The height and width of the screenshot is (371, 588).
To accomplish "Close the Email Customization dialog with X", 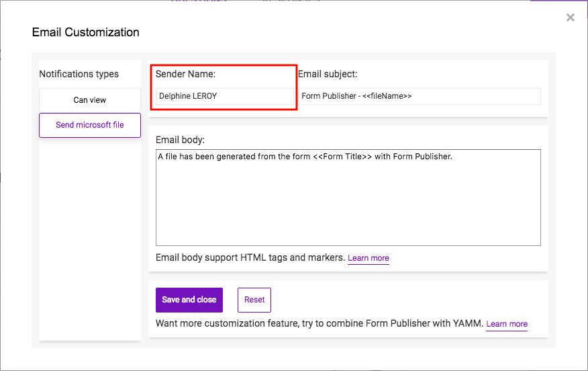I will click(571, 17).
